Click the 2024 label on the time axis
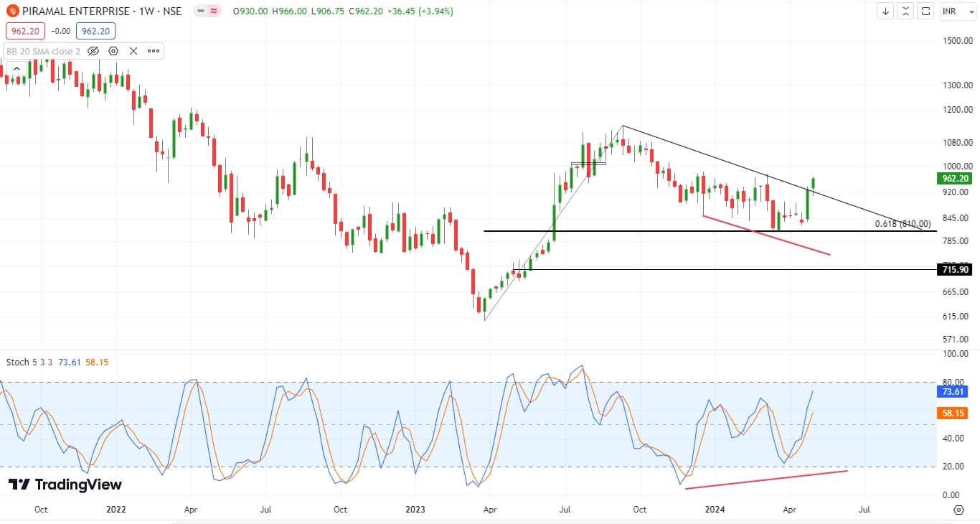980x524 pixels. pos(716,510)
